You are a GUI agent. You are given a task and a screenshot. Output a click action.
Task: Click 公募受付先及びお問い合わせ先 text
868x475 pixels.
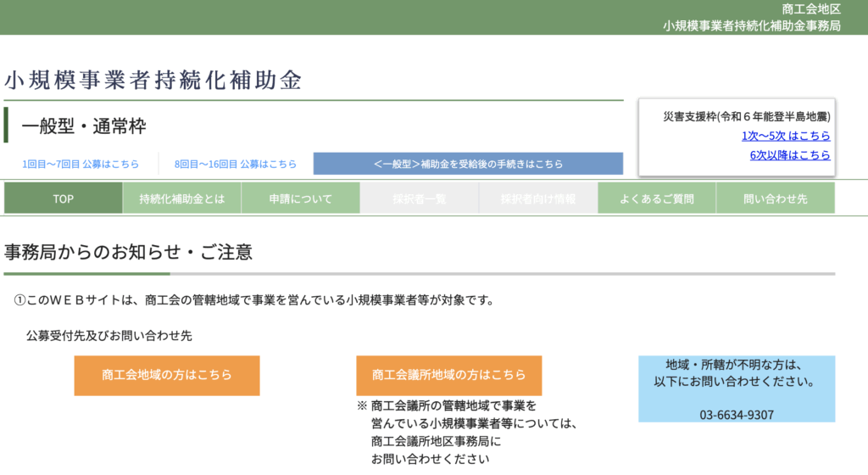pos(109,336)
